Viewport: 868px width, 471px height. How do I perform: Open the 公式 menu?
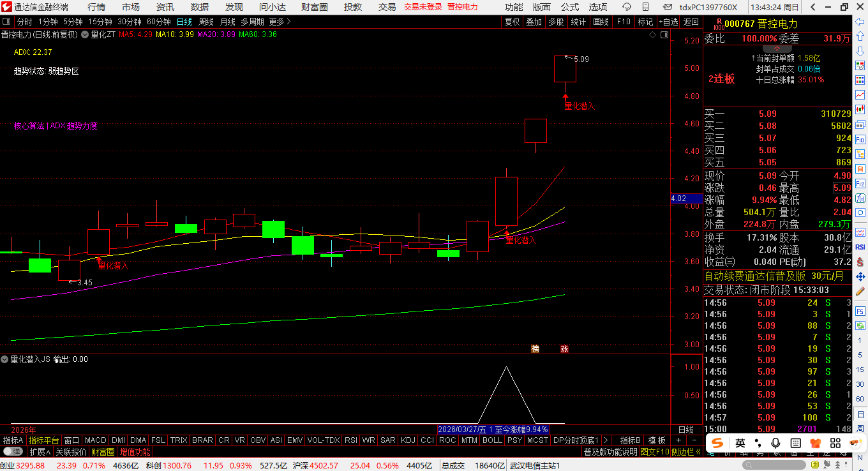[x=569, y=7]
